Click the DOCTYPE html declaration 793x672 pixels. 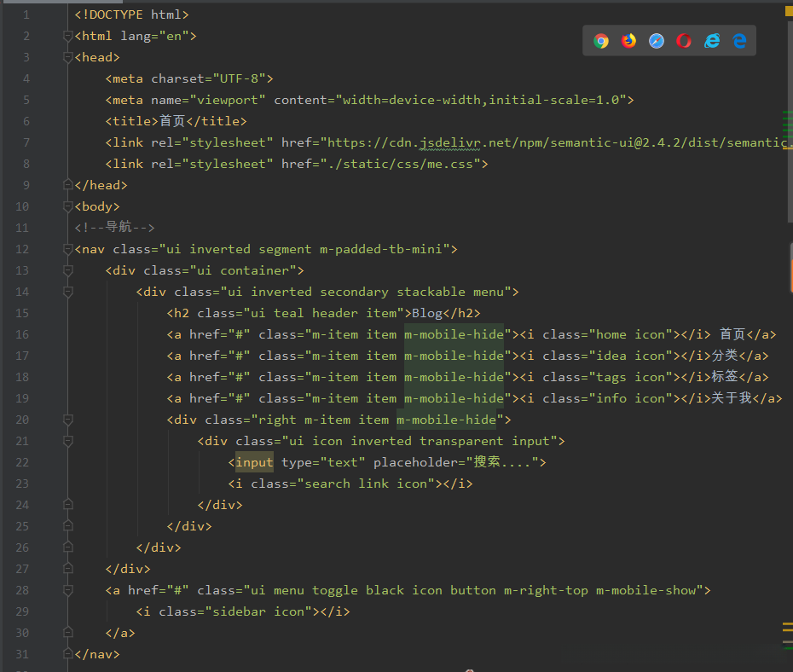[x=131, y=14]
